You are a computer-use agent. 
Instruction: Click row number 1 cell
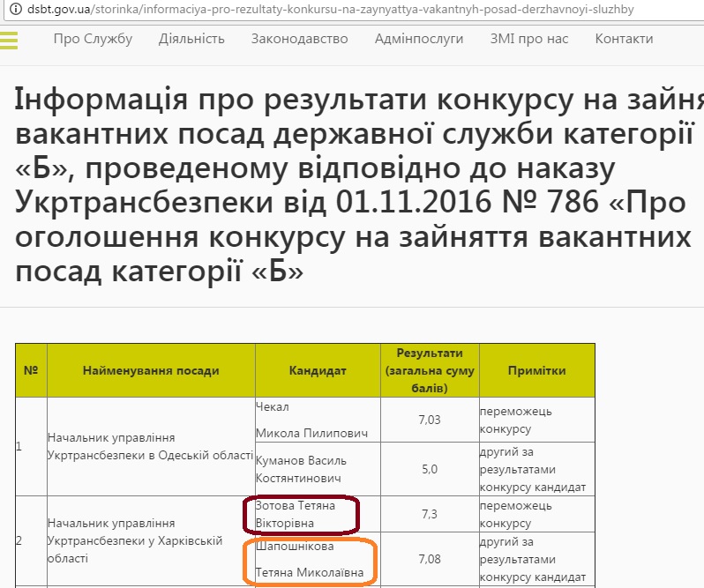[31, 446]
